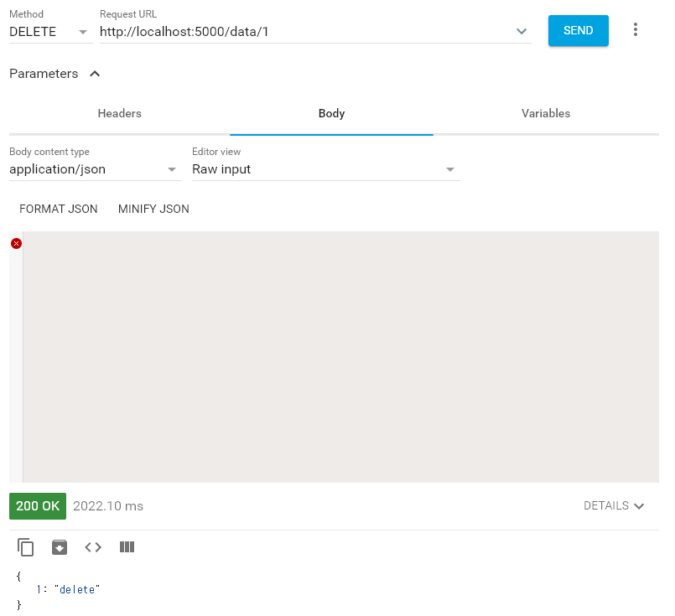
Task: Click the red error marker in editor
Action: click(17, 244)
